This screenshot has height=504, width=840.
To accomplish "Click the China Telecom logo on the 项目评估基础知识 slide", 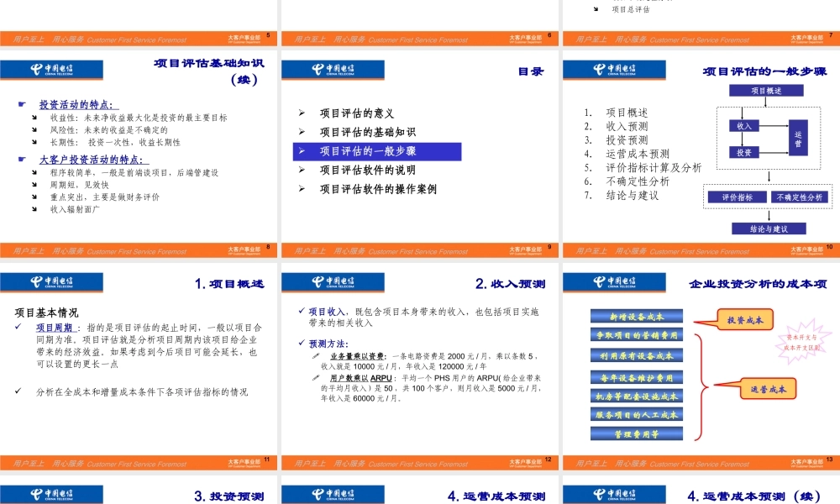I will pyautogui.click(x=51, y=70).
